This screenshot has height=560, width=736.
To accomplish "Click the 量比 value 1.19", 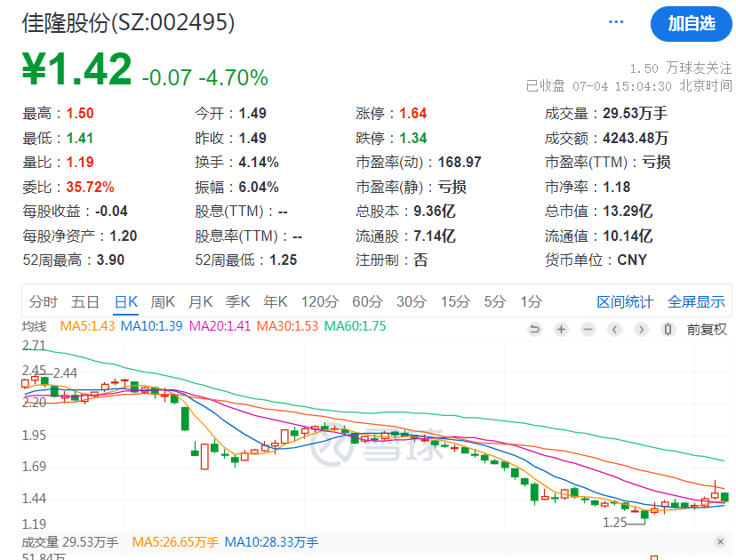I will (80, 163).
